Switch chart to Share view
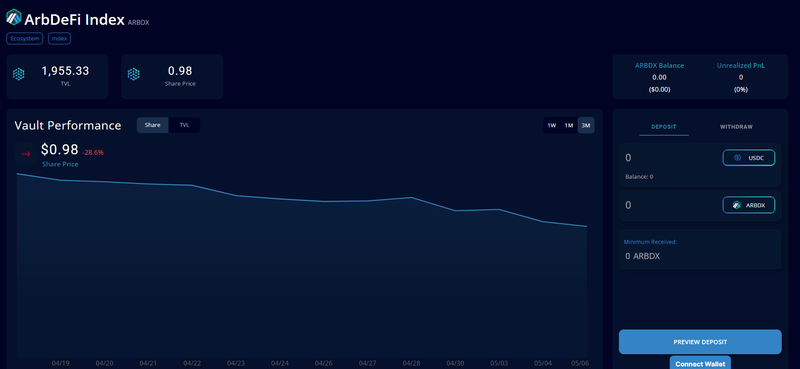This screenshot has width=800, height=369. point(153,125)
